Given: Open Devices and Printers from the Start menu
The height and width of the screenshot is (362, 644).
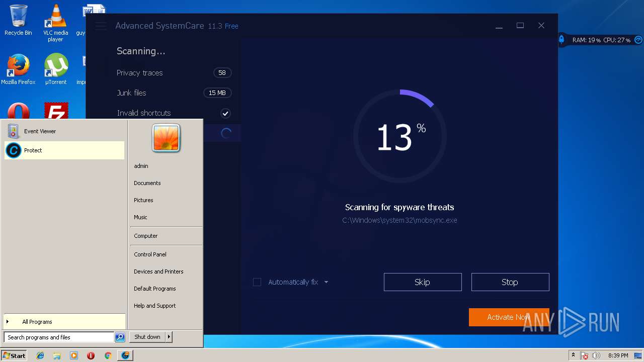Looking at the screenshot, I should tap(158, 271).
